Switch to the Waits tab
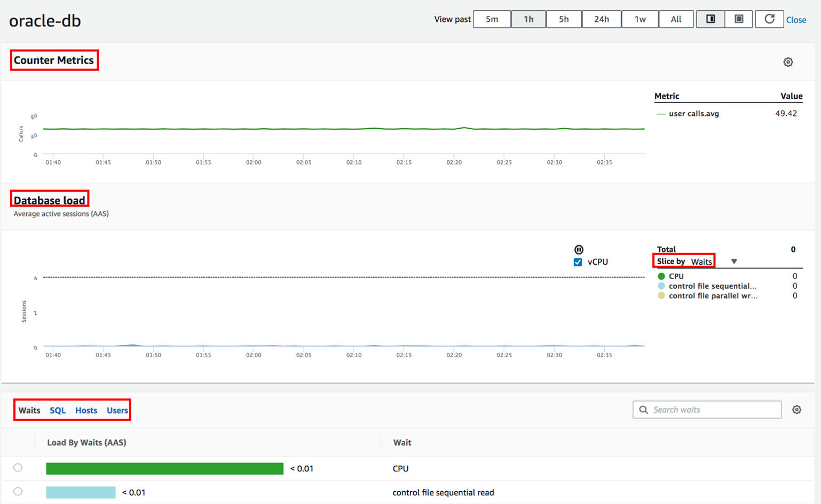This screenshot has height=504, width=821. point(29,410)
